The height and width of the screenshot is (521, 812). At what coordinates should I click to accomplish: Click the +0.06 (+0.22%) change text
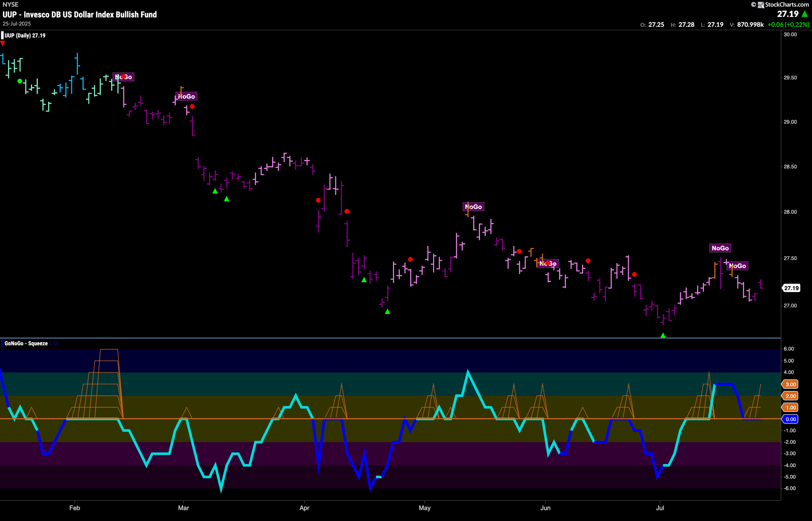click(788, 25)
